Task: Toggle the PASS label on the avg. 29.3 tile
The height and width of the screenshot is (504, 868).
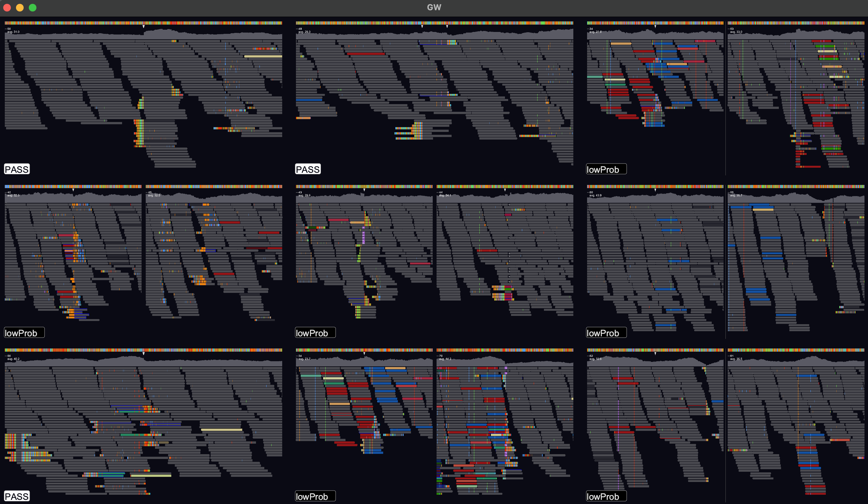Action: tap(307, 169)
